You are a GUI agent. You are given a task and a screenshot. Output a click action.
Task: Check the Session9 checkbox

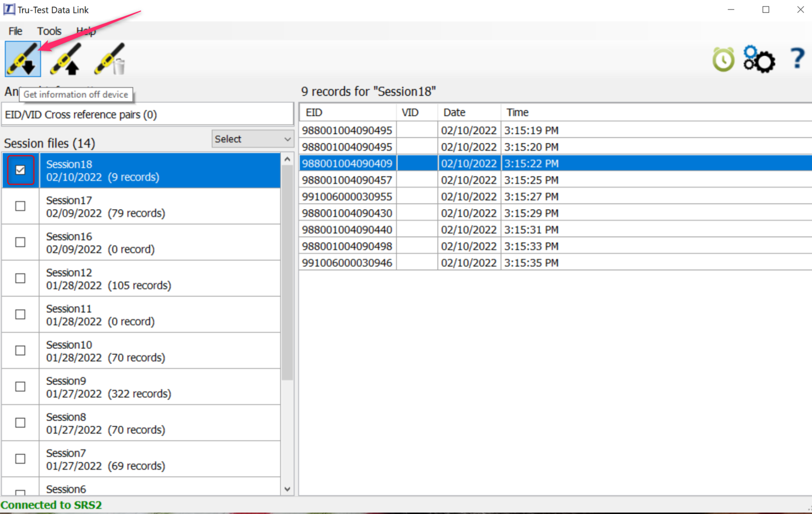(20, 387)
